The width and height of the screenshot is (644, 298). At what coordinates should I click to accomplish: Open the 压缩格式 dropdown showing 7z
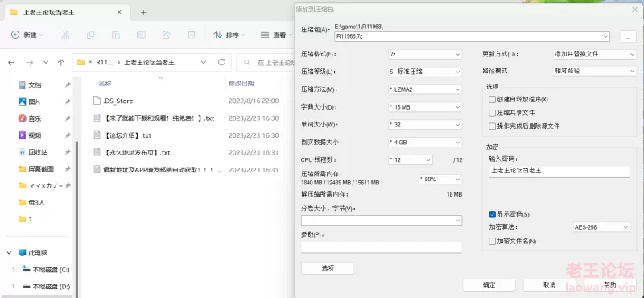pyautogui.click(x=425, y=54)
